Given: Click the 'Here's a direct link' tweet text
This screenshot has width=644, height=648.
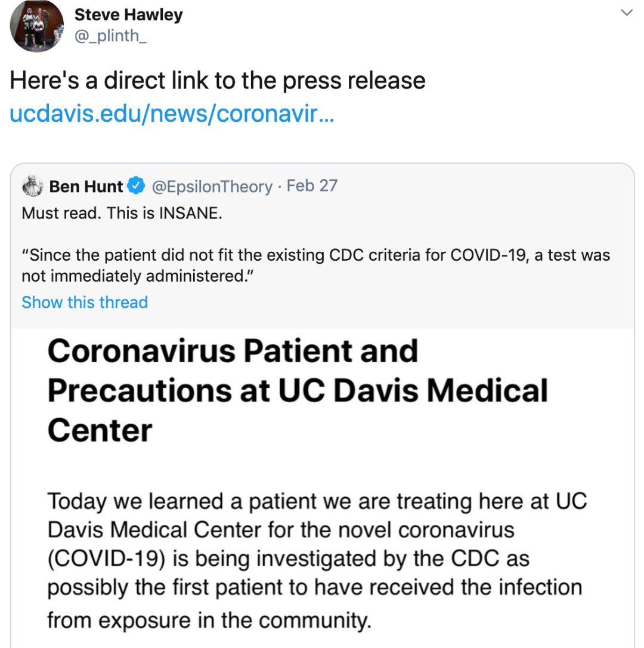Looking at the screenshot, I should [x=217, y=80].
